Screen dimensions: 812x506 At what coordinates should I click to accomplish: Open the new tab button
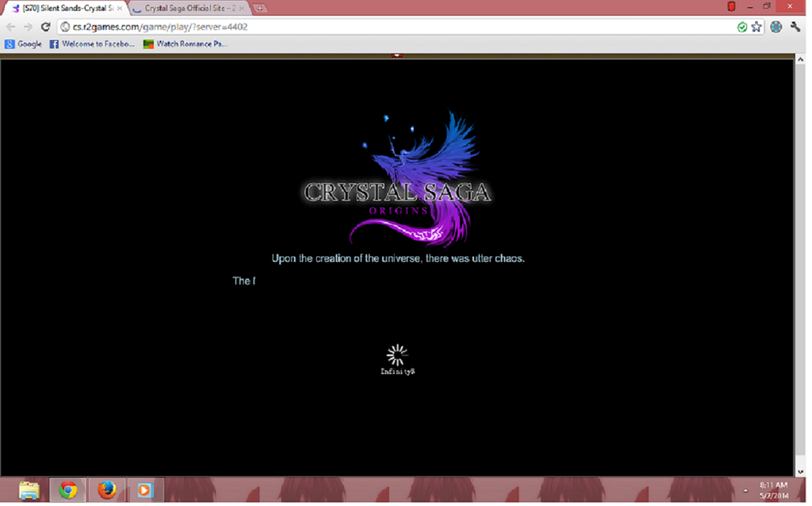click(260, 8)
